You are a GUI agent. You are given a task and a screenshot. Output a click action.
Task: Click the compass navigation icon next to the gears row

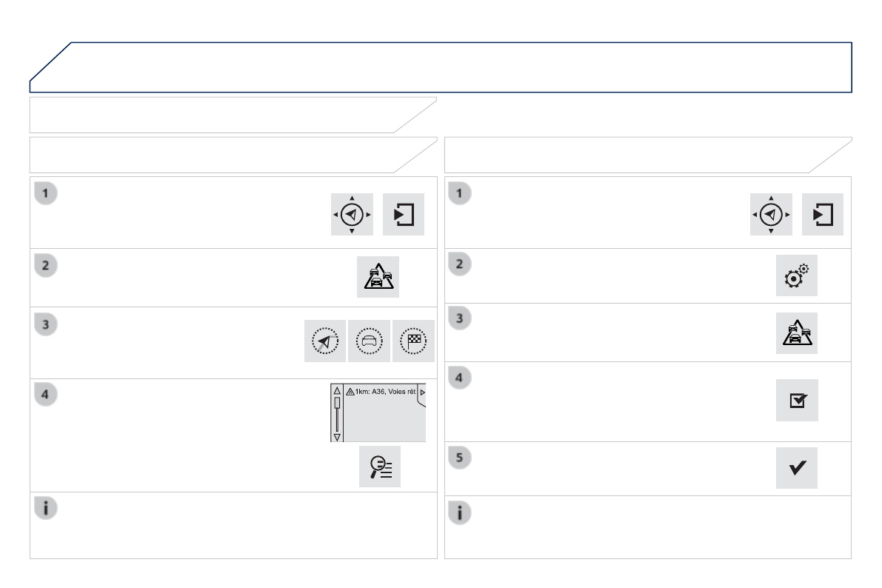pos(771,215)
